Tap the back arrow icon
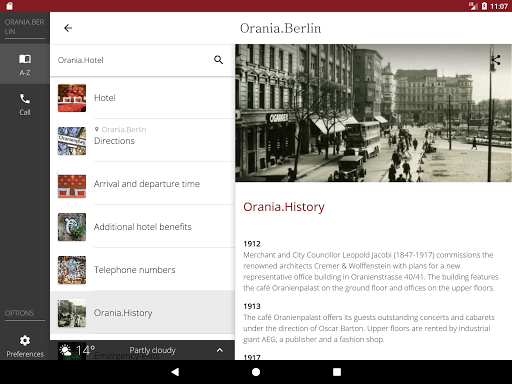The image size is (512, 384). tap(68, 28)
